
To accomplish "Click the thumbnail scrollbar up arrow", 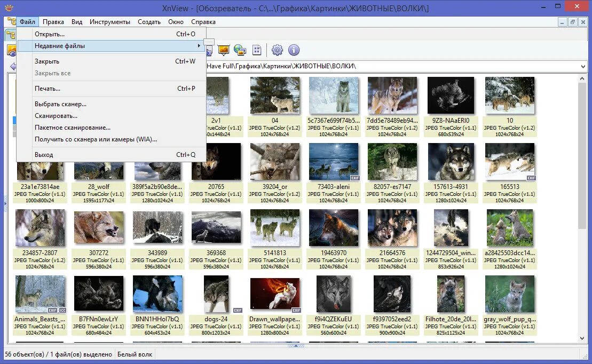I will click(x=582, y=78).
